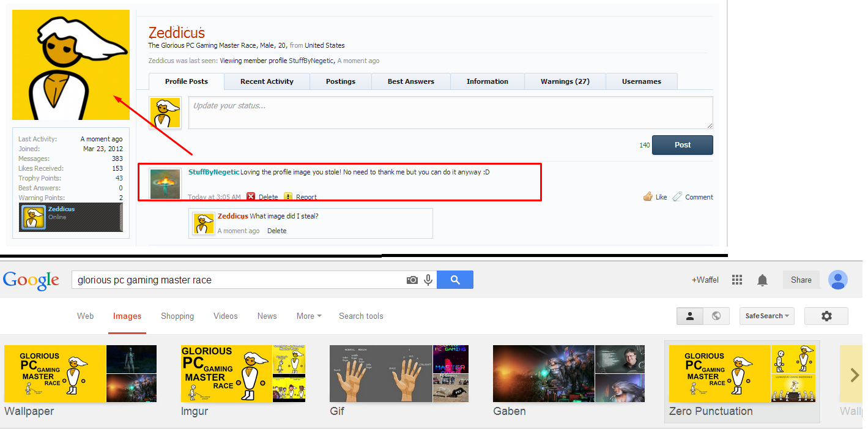Image resolution: width=868 pixels, height=429 pixels.
Task: Click the Like thumbs-up icon
Action: (x=648, y=196)
